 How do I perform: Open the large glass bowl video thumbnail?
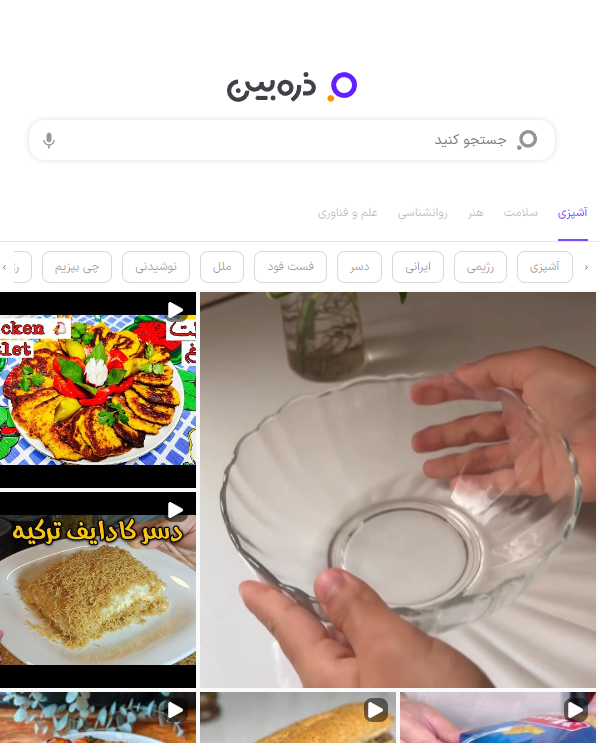(x=398, y=490)
